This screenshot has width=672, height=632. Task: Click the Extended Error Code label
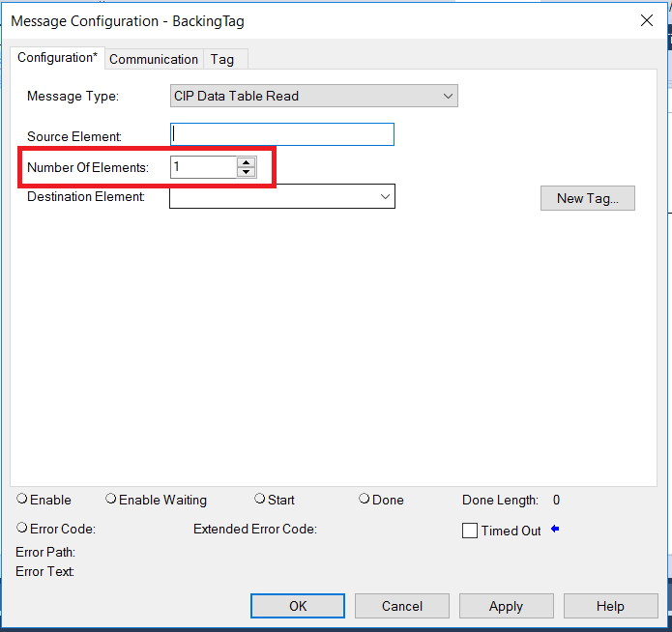click(x=255, y=530)
